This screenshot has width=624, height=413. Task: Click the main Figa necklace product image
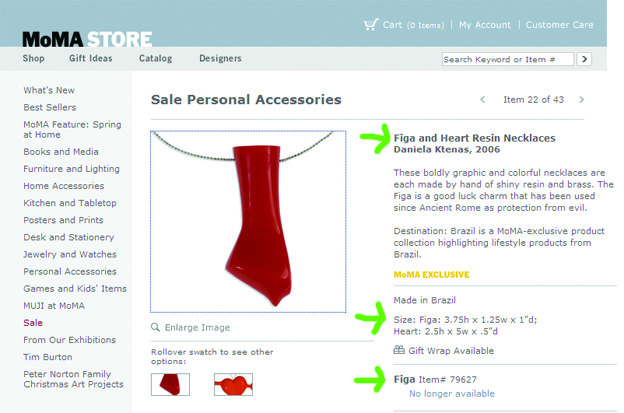click(248, 222)
